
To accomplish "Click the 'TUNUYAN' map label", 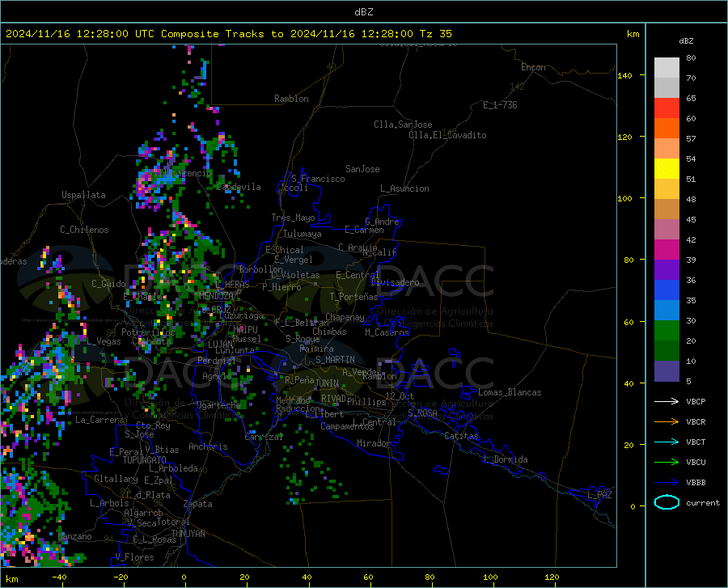I will coord(188,533).
